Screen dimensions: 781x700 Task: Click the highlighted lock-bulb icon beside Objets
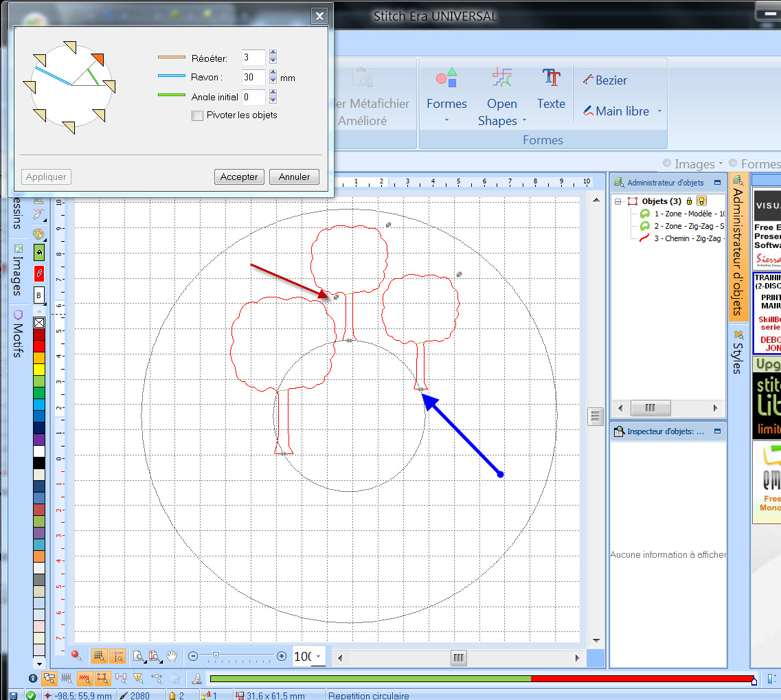(x=701, y=201)
